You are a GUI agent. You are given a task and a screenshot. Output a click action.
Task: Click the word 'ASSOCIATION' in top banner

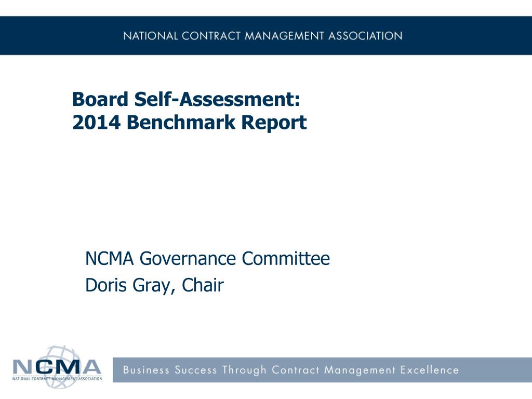tap(365, 36)
